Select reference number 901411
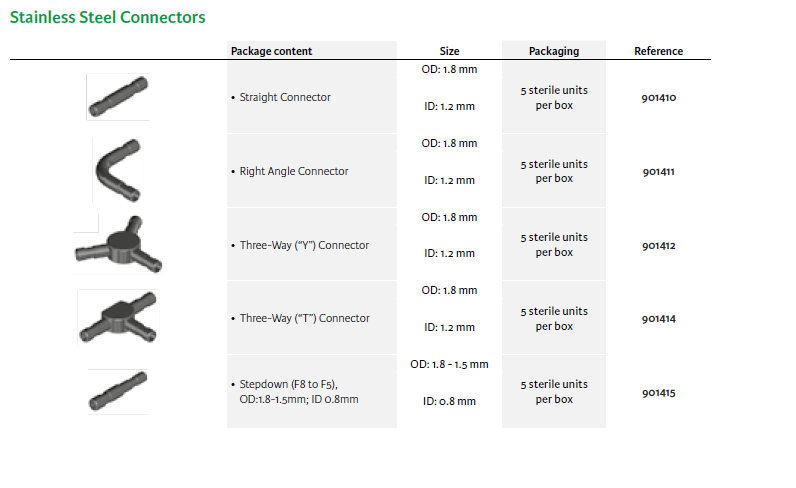 (x=659, y=172)
